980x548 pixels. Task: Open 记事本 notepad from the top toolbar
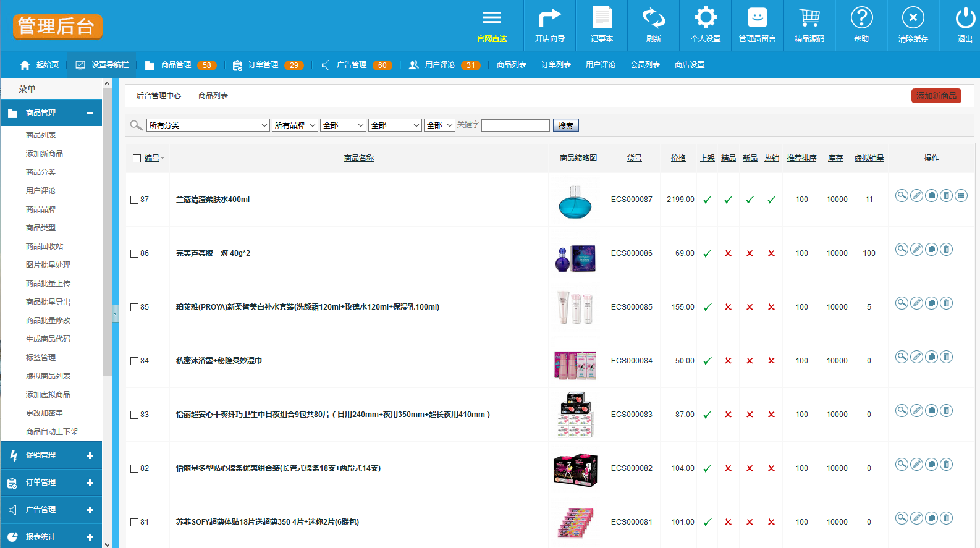point(601,19)
